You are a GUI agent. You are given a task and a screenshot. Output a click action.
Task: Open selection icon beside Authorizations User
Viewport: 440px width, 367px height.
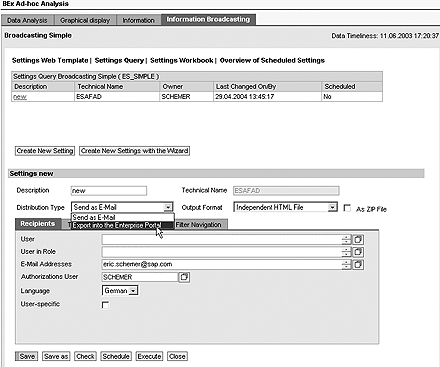click(184, 277)
